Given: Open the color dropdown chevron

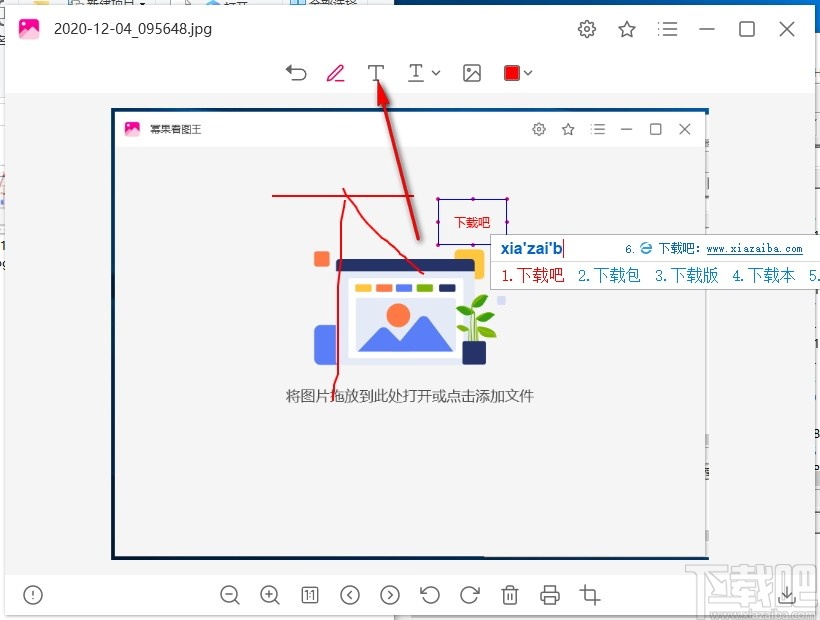Looking at the screenshot, I should coord(528,73).
